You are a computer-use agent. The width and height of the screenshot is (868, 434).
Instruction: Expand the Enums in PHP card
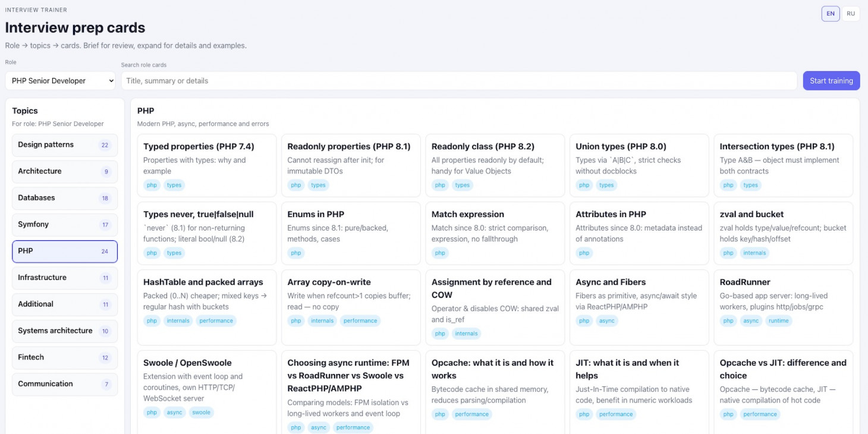click(x=316, y=215)
